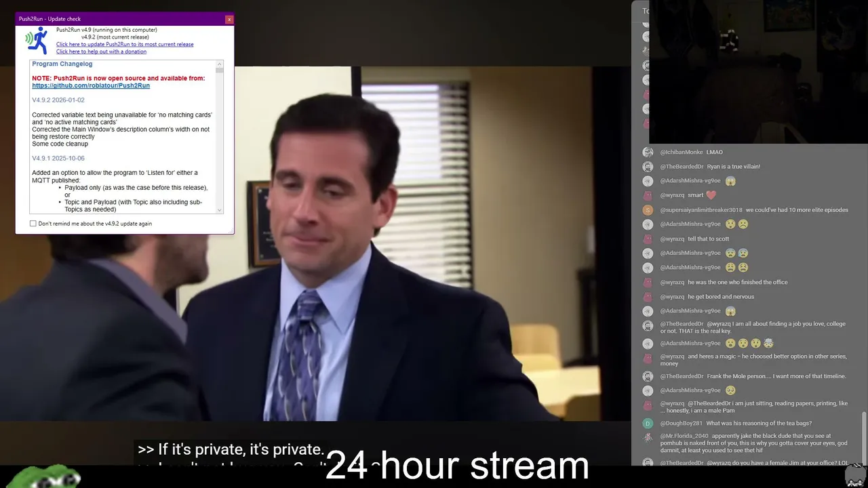Image resolution: width=868 pixels, height=488 pixels.
Task: Click the V4.9.2 2026-01-02 version heading
Action: click(x=58, y=100)
